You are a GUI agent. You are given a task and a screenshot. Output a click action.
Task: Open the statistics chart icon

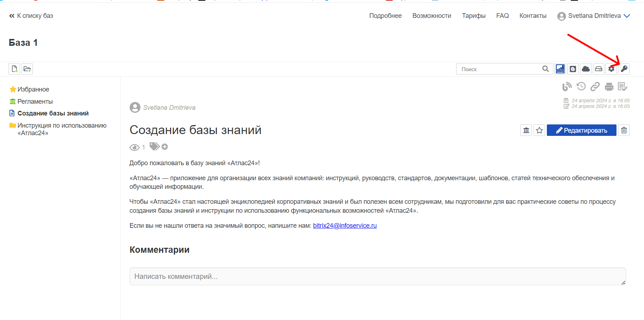(x=560, y=69)
